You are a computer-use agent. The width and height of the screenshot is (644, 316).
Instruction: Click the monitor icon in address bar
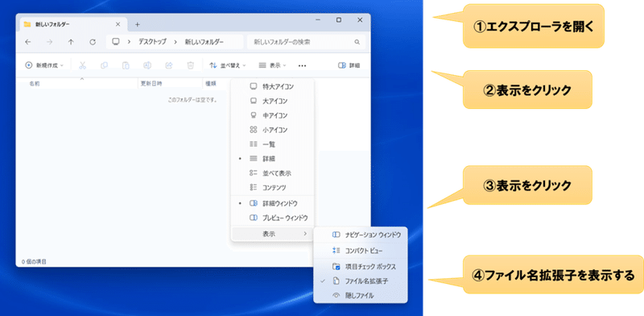[x=116, y=42]
